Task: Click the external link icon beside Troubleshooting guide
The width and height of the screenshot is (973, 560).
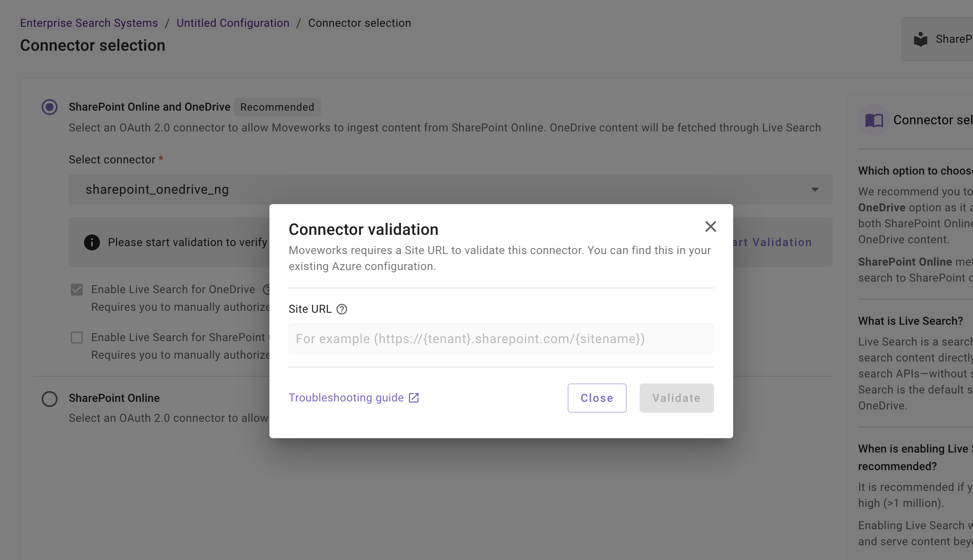Action: pyautogui.click(x=414, y=398)
